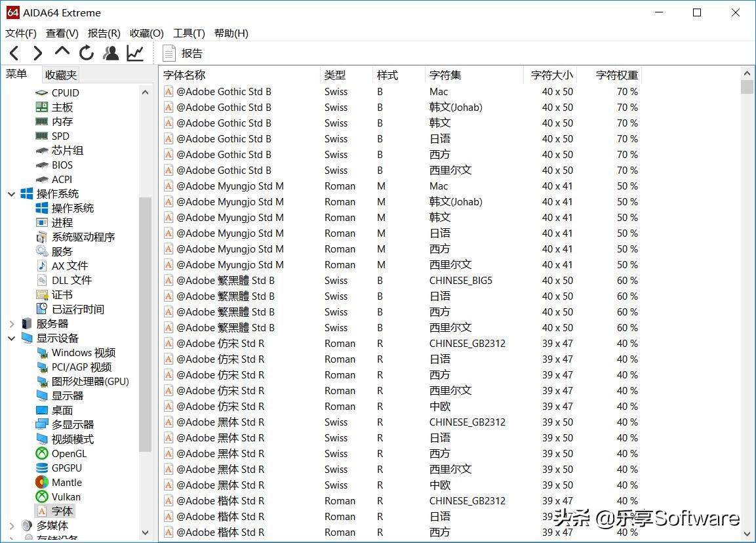Collapse the 操作系统 tree section
The height and width of the screenshot is (543, 756).
pos(11,194)
